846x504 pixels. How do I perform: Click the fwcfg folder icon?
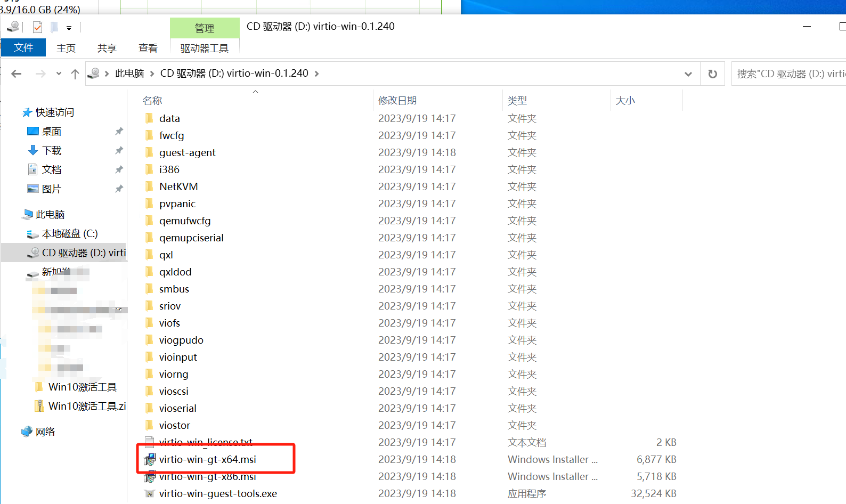coord(149,135)
